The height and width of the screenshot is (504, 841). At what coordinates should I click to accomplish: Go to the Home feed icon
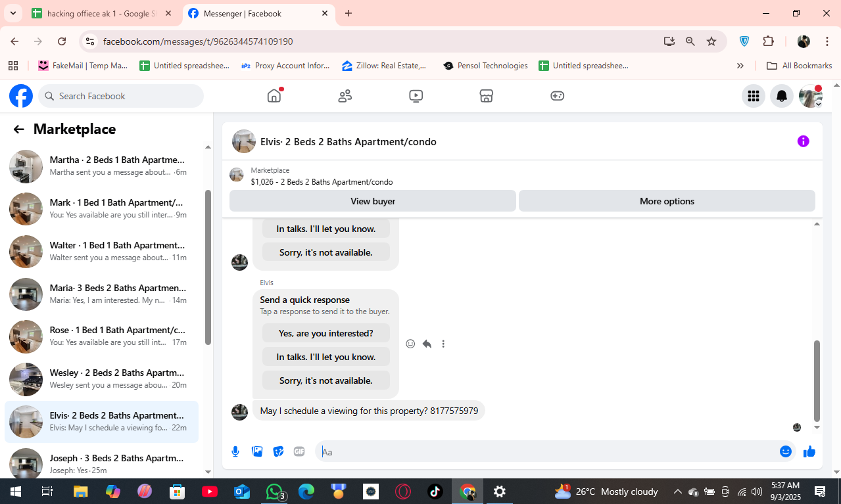click(274, 96)
